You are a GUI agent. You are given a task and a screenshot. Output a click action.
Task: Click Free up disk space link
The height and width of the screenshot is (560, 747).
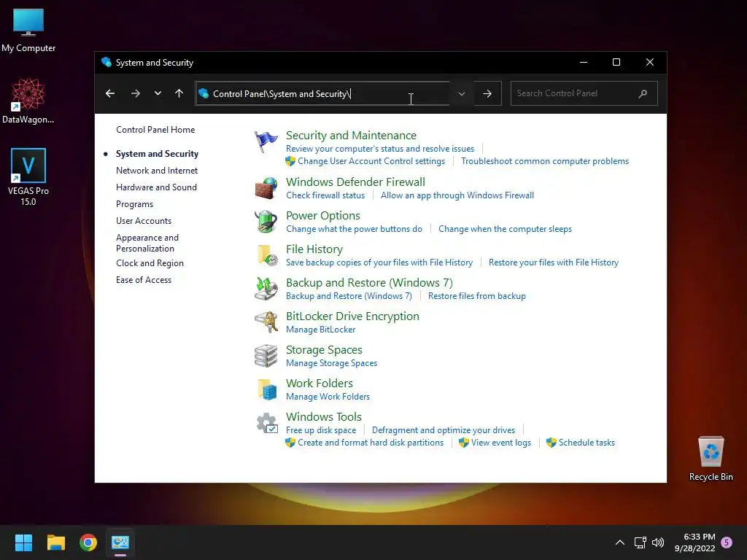(x=321, y=430)
